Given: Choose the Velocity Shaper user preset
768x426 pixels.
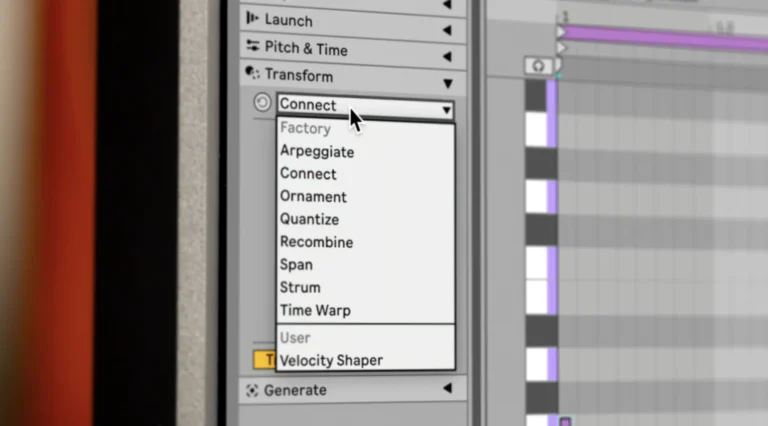Looking at the screenshot, I should 365,360.
